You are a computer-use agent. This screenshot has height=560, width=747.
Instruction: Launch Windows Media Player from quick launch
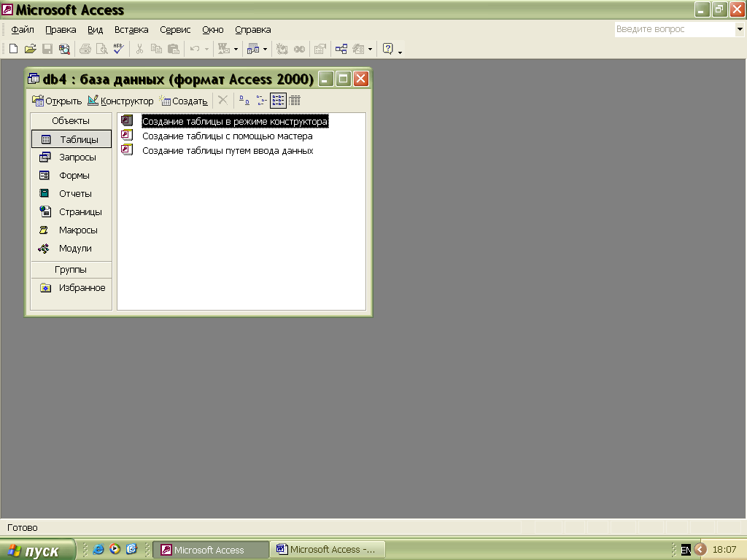point(115,549)
